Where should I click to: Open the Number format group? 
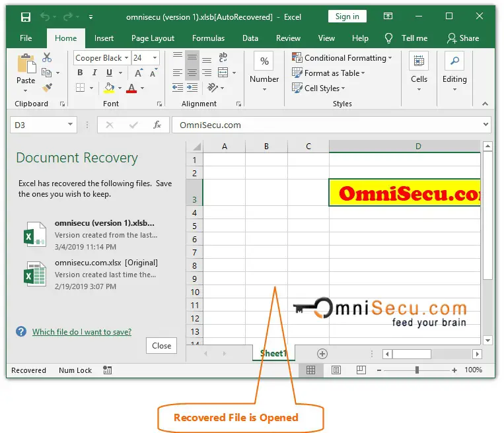[x=264, y=71]
